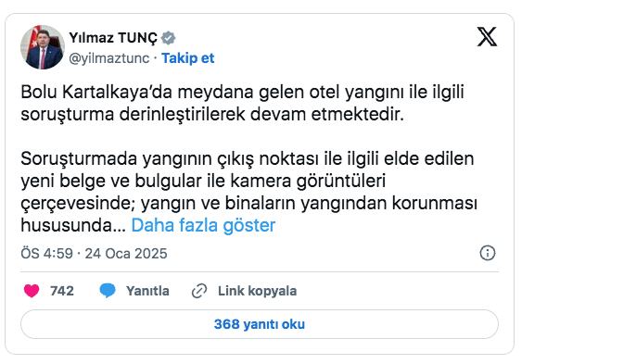This screenshot has height=364, width=636.
Task: Click the chain link icon
Action: pyautogui.click(x=199, y=291)
